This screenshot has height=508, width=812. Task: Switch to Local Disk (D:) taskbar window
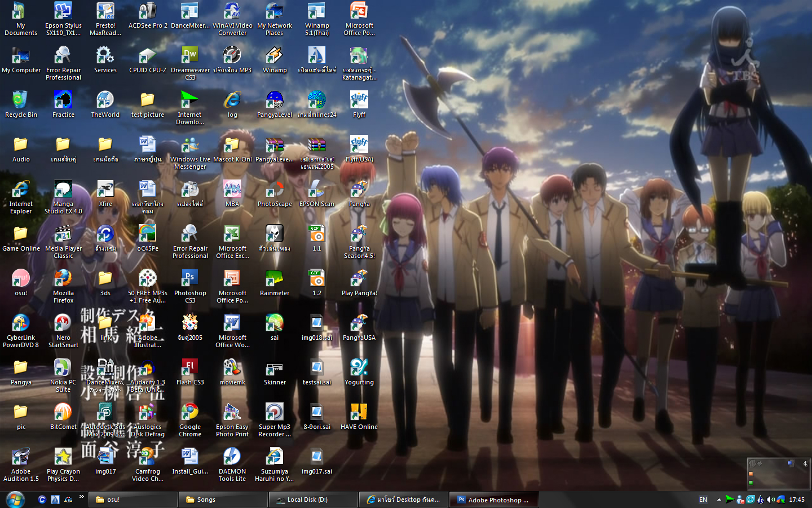click(x=314, y=500)
